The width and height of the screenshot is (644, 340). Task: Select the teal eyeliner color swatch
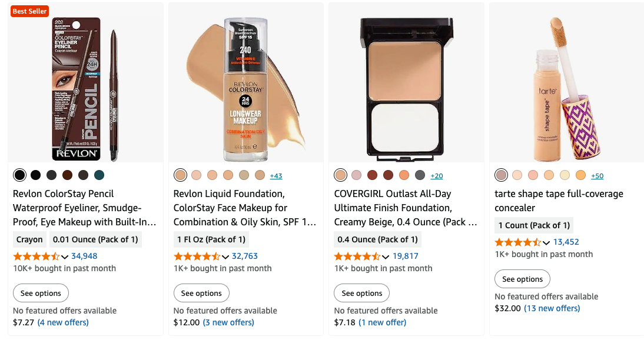(x=99, y=175)
